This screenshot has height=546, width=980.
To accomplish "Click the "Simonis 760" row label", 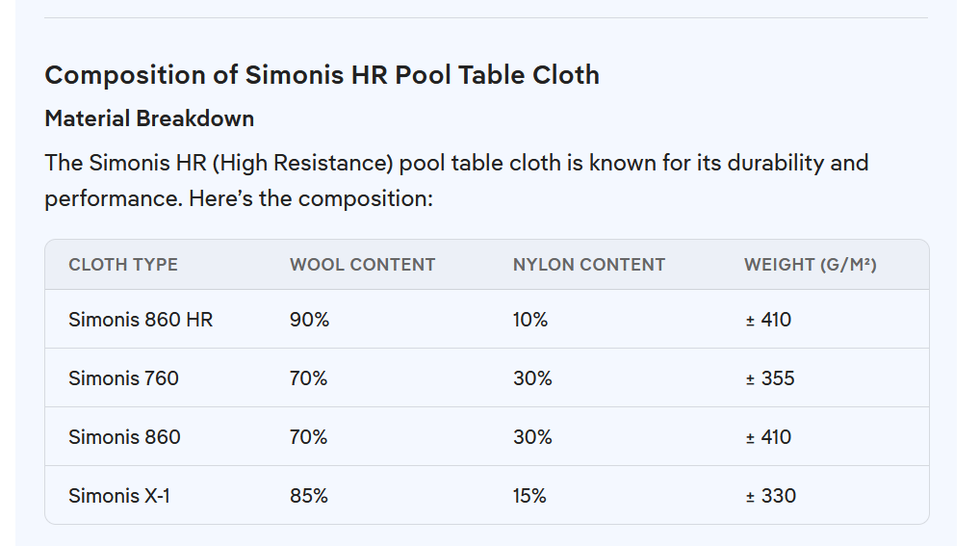I will (x=123, y=378).
